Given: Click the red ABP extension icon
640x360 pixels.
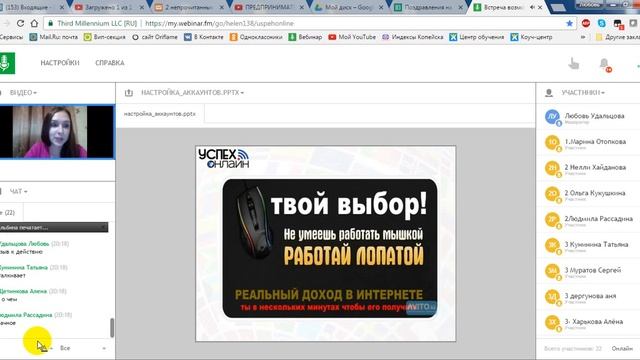Looking at the screenshot, I should point(586,23).
